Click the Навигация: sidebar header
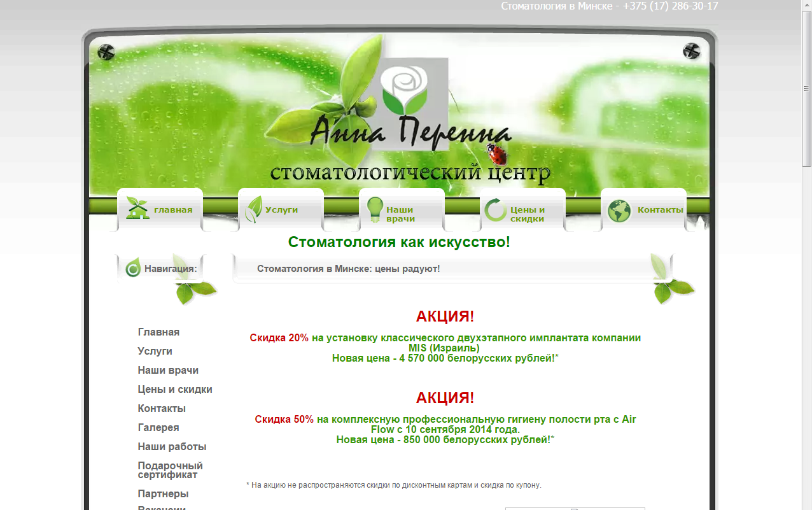The width and height of the screenshot is (812, 510). (171, 269)
